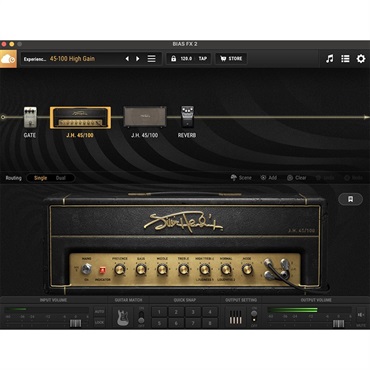Select the J.H. 45/100 cabinet
The height and width of the screenshot is (370, 370).
[145, 117]
